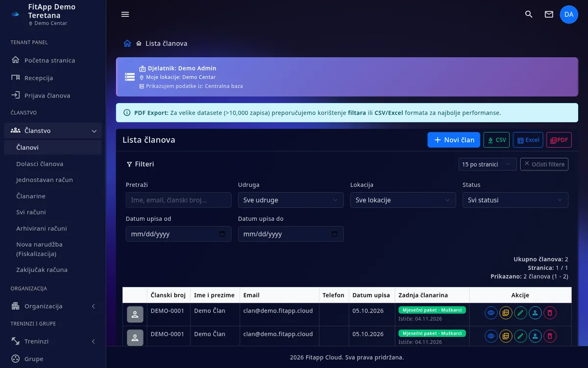
Task: Open calendar picker for Datum upisa od
Action: (x=222, y=234)
